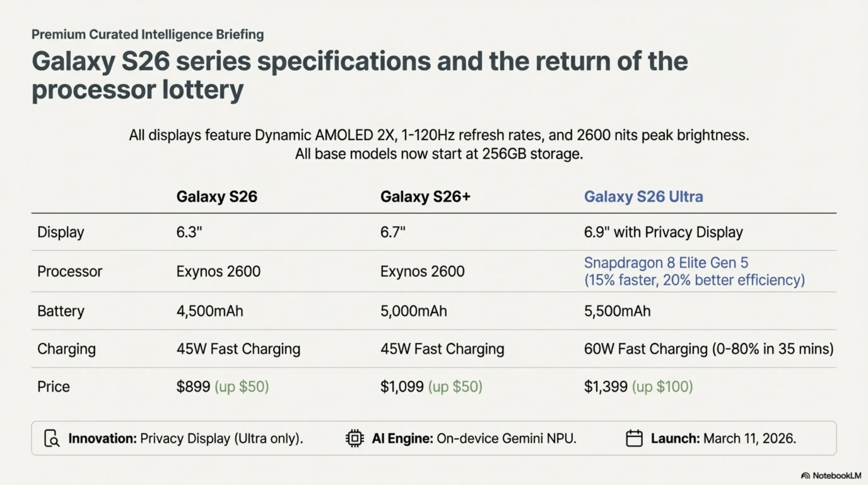Click the Processor row label
This screenshot has width=868, height=485.
[69, 271]
